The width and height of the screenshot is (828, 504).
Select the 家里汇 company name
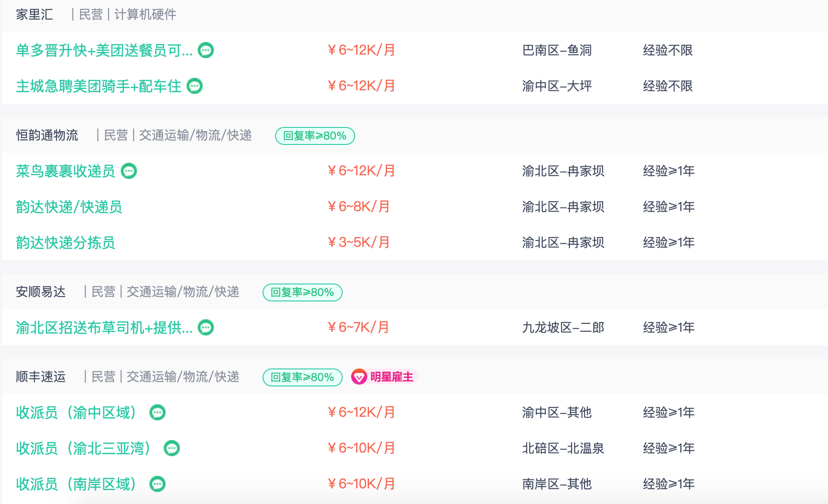point(34,14)
